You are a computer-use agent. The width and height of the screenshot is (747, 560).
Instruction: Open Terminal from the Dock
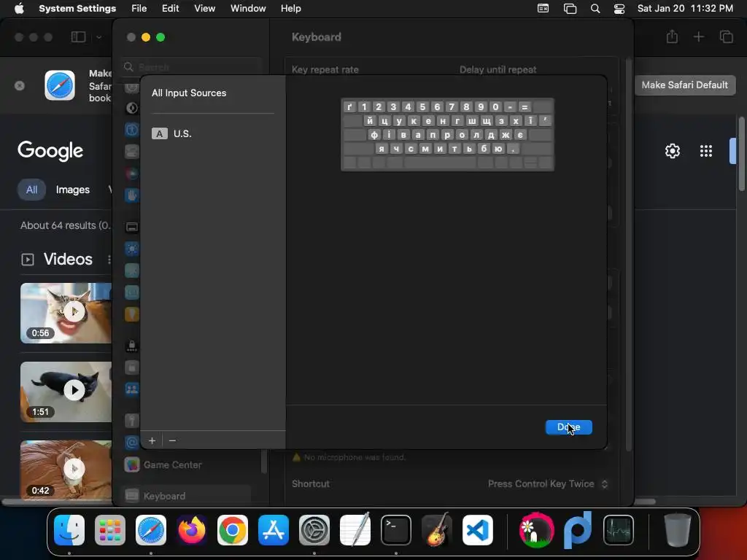point(396,530)
